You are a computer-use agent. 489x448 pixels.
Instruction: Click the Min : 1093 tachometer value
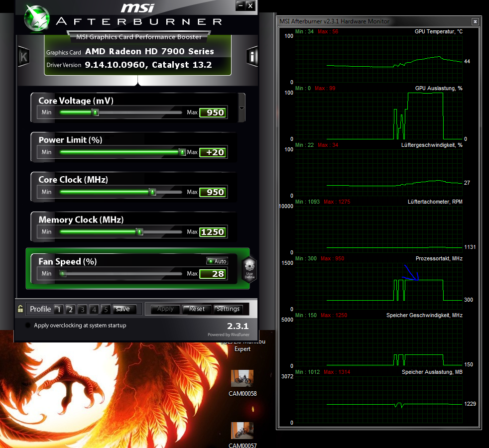tap(308, 202)
